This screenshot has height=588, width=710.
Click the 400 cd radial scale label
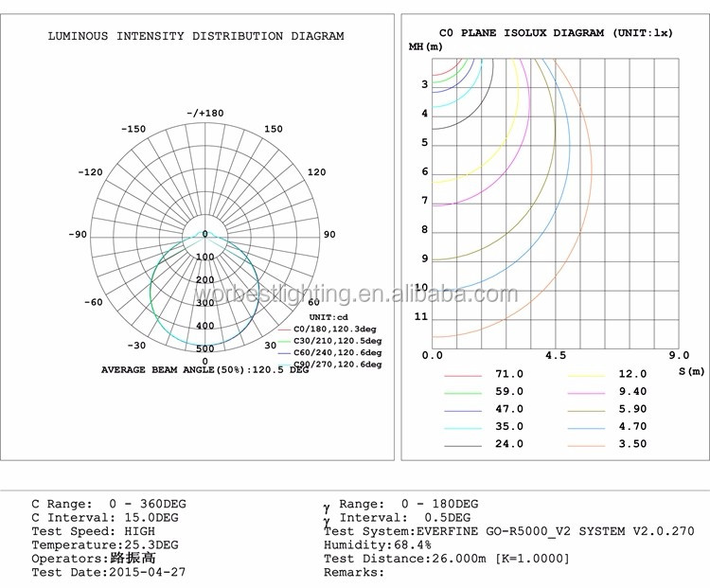[205, 326]
